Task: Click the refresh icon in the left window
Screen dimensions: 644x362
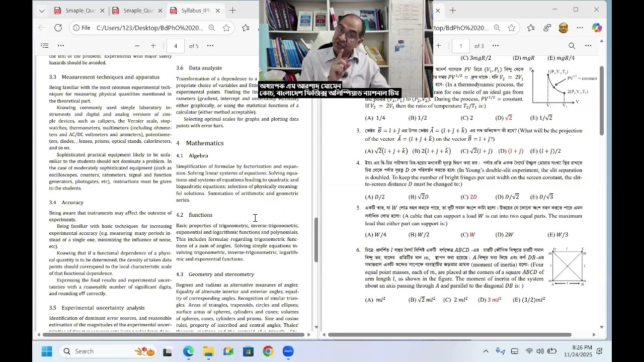Action: tap(58, 28)
